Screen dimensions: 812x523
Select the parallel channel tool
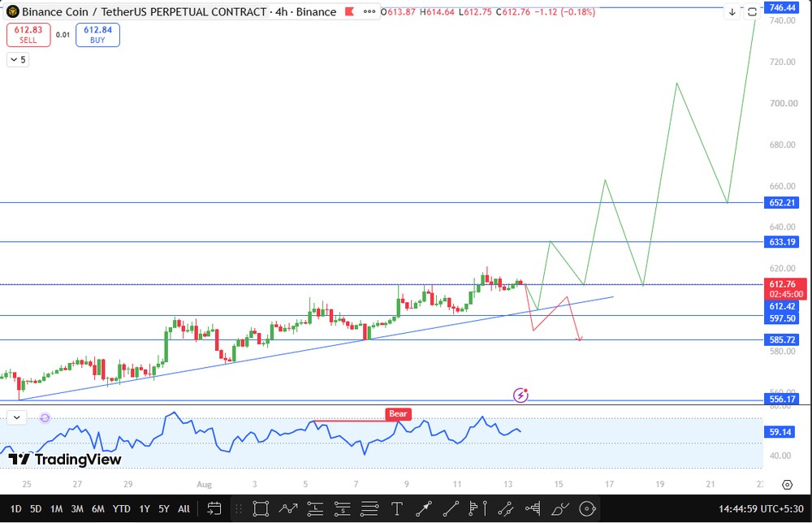505,509
